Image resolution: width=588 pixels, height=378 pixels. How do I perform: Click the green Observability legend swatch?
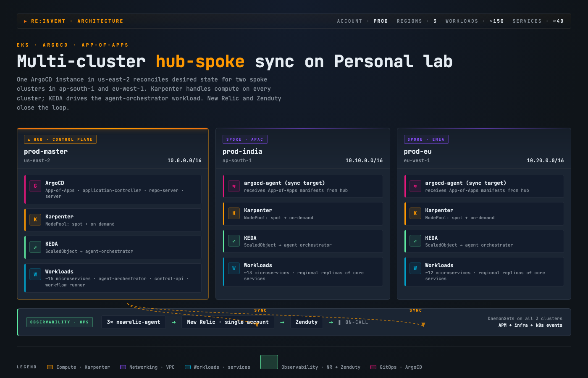tap(269, 362)
